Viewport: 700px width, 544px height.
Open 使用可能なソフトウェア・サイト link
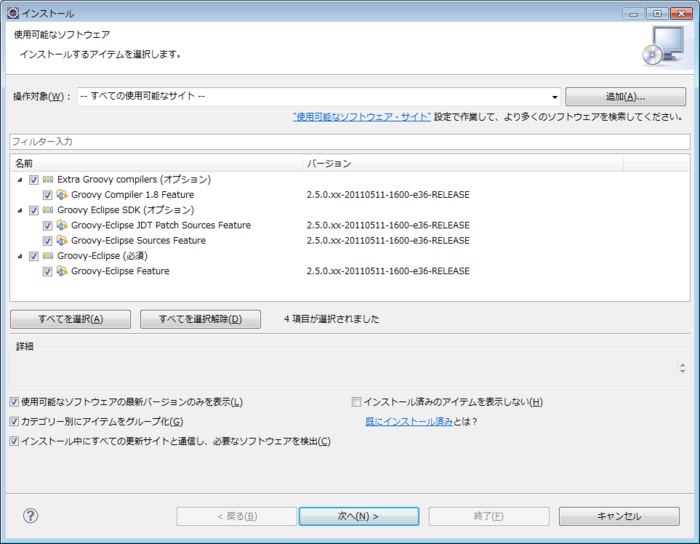point(362,117)
